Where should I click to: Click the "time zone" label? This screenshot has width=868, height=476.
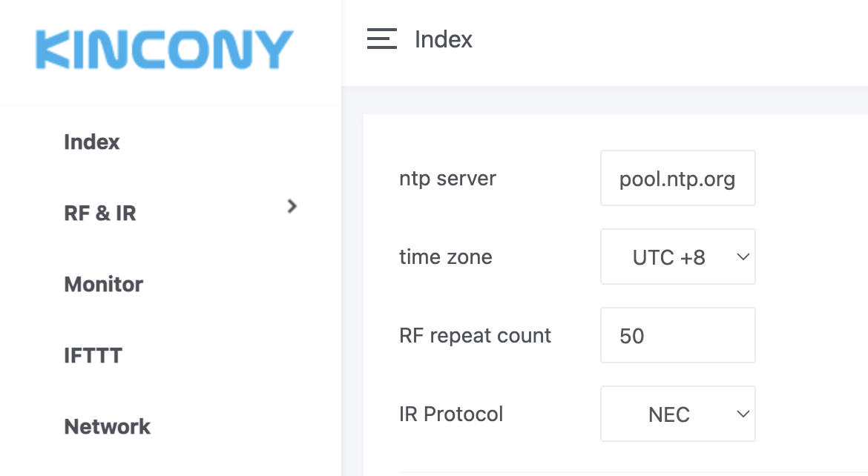[445, 257]
